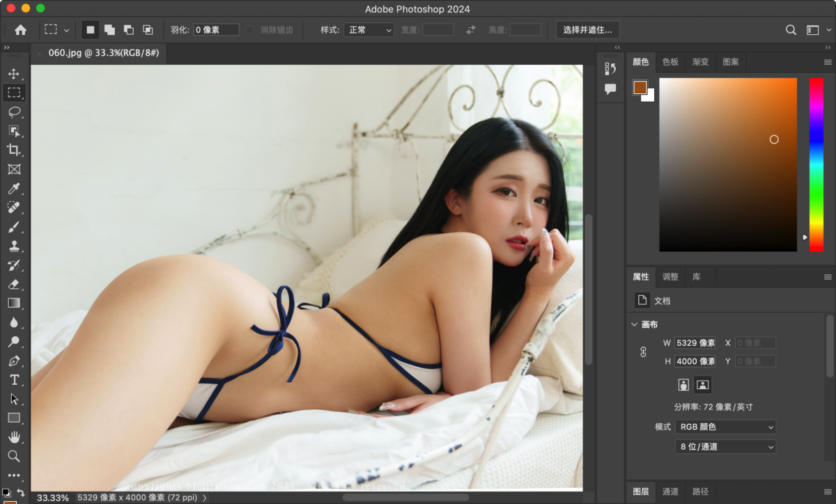Toggle the link between canvas width and height

642,352
